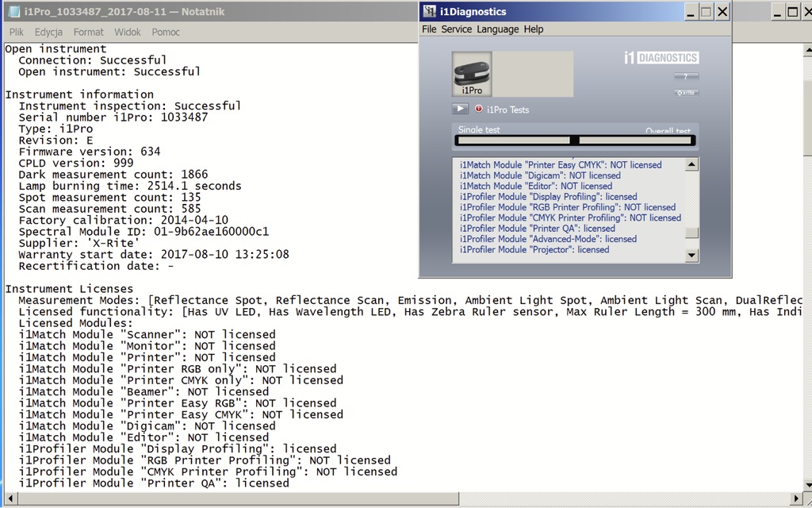Click the i1Match Module "Monitor" line in Notatnik

[x=147, y=346]
